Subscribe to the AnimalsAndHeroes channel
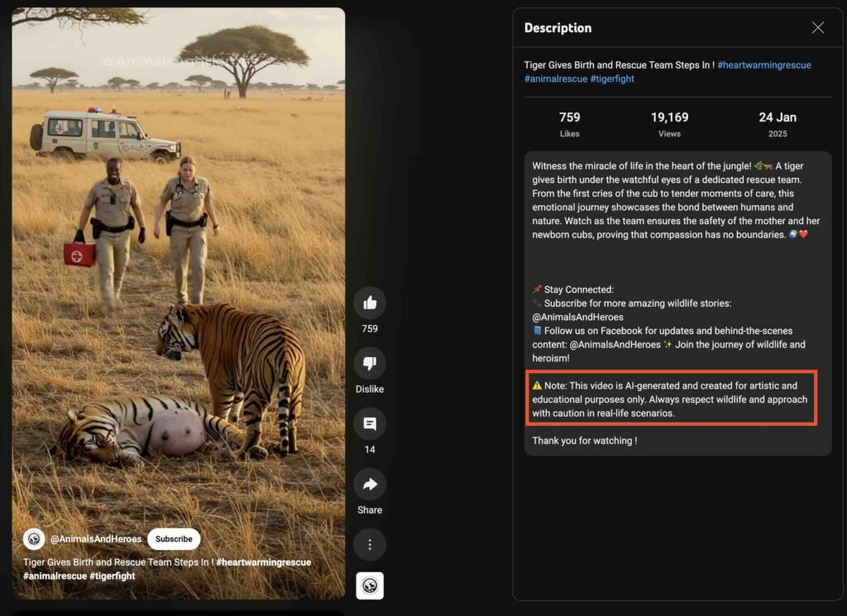The height and width of the screenshot is (616, 847). [x=174, y=539]
